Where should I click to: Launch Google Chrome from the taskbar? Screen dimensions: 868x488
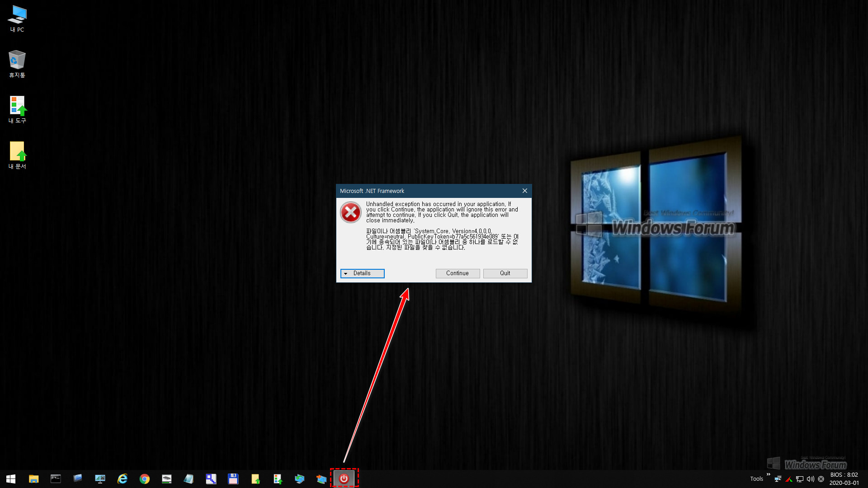click(145, 479)
